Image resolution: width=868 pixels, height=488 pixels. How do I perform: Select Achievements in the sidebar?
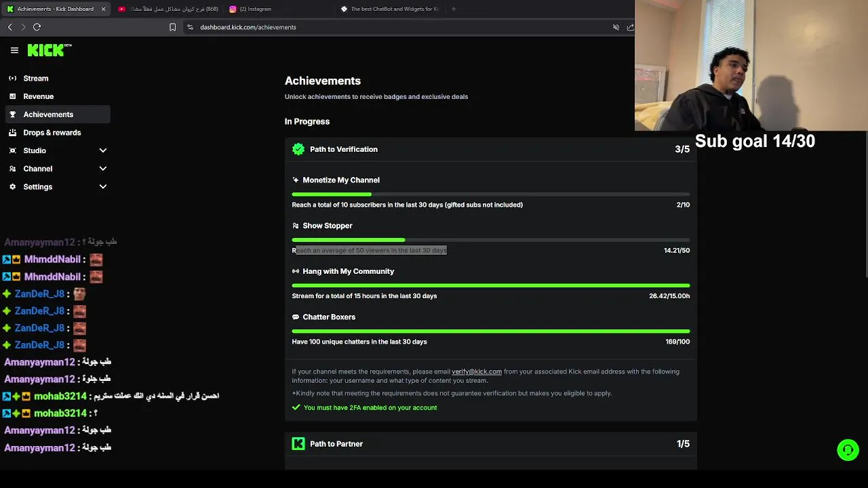point(57,115)
